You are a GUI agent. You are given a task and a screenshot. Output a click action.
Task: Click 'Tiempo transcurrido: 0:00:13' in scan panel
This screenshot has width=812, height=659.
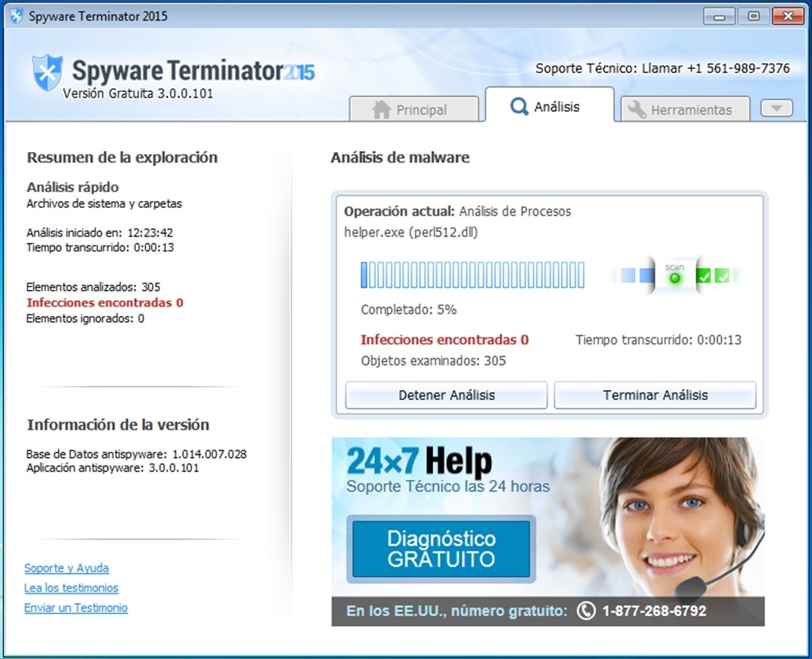659,340
